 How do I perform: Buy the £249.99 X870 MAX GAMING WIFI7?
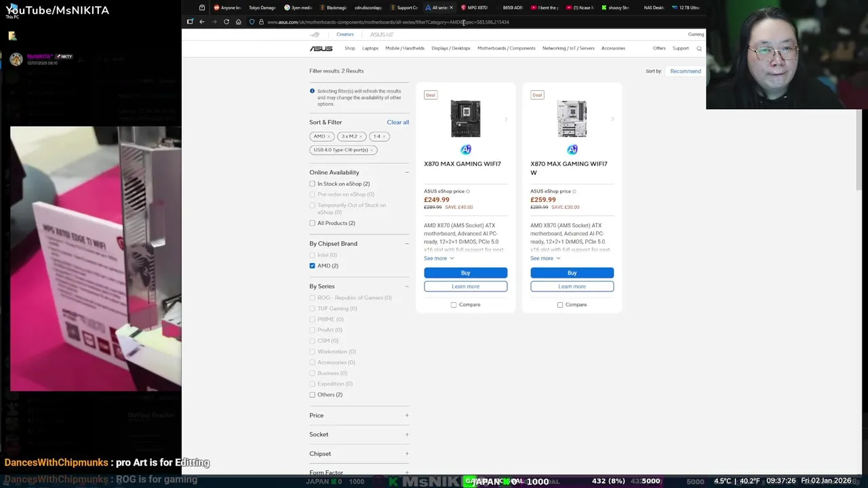tap(466, 272)
